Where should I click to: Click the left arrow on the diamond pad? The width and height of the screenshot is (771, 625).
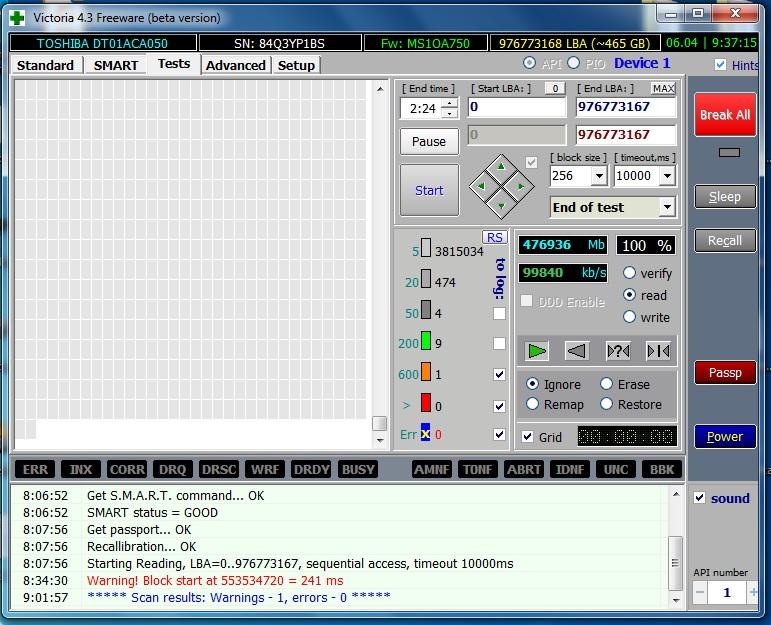pos(481,186)
